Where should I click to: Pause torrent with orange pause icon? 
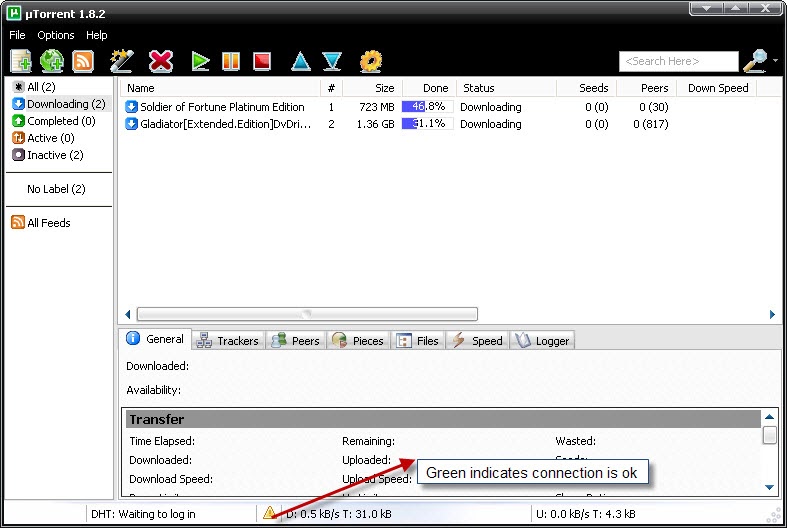[231, 61]
